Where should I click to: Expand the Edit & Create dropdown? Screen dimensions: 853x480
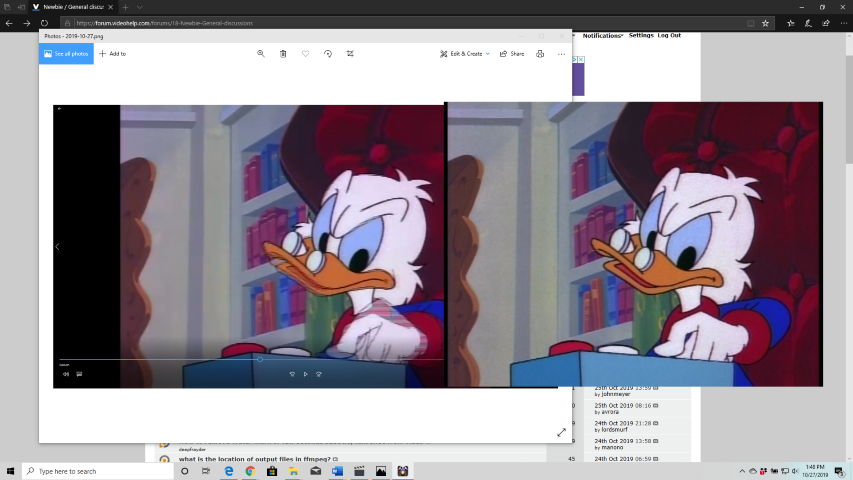465,53
